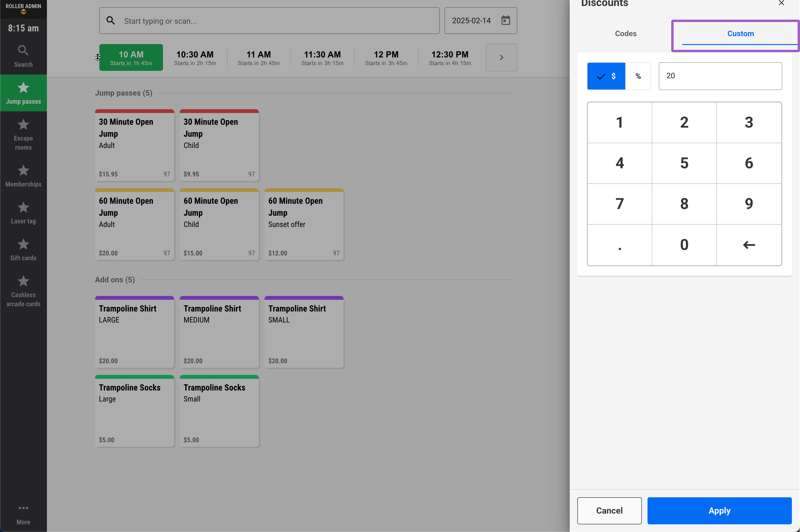Select the Jump passes category
This screenshot has height=532, width=800.
pyautogui.click(x=23, y=93)
